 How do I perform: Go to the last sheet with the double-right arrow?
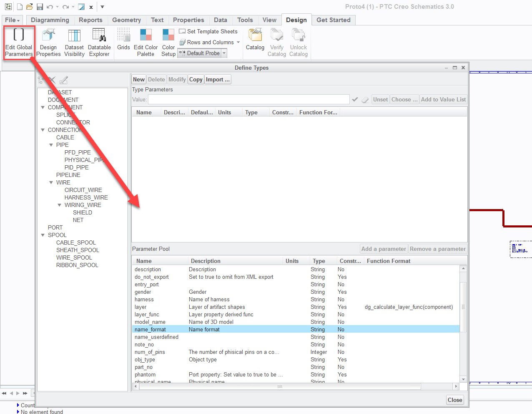point(25,393)
